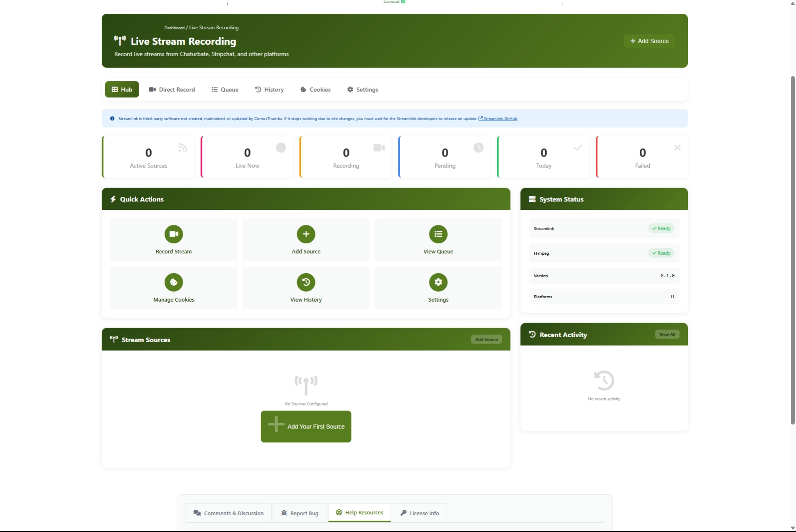Click the Add Source button in header banner
This screenshot has height=532, width=796.
pyautogui.click(x=649, y=41)
